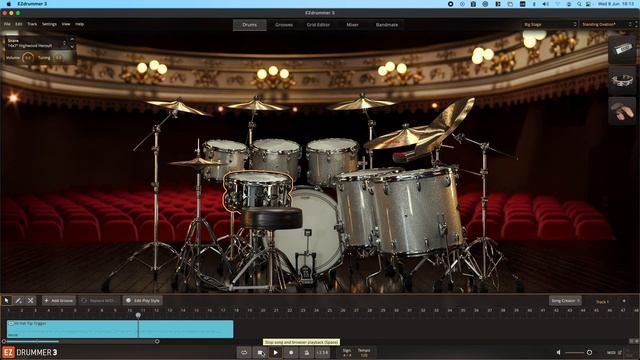Switch to the Drums tab
Screen dimensions: 640x360
point(249,24)
